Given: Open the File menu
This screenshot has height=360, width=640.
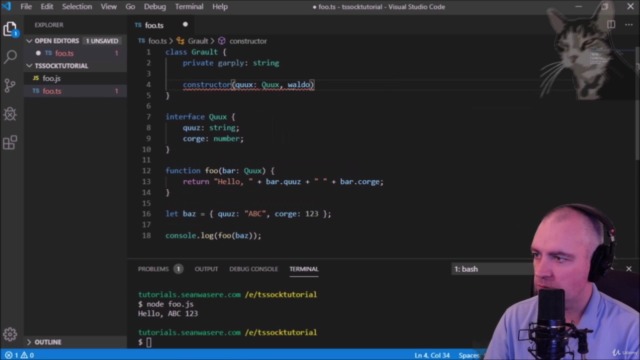Looking at the screenshot, I should [26, 7].
